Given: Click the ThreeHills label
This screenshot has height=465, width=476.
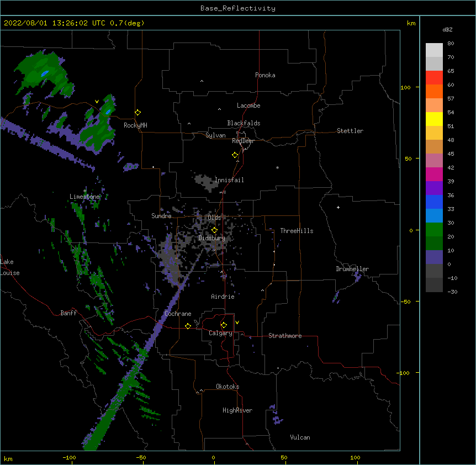Looking at the screenshot, I should click(297, 231).
